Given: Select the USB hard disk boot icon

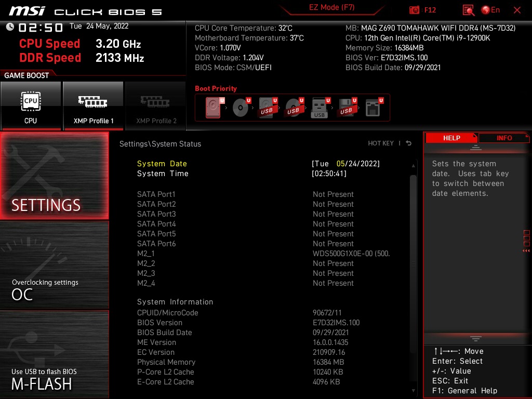Looking at the screenshot, I should click(x=268, y=108).
